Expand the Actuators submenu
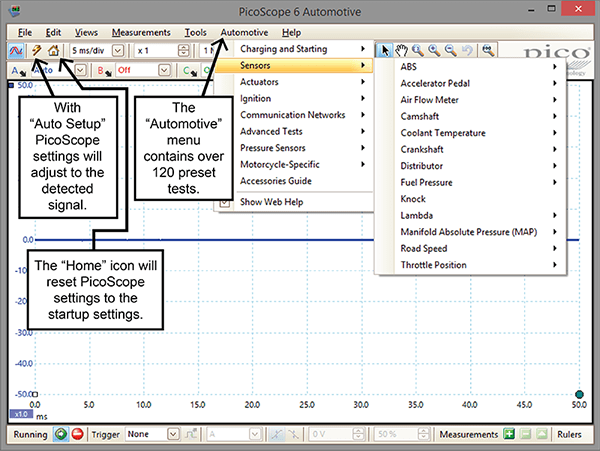The image size is (600, 451). click(x=293, y=82)
